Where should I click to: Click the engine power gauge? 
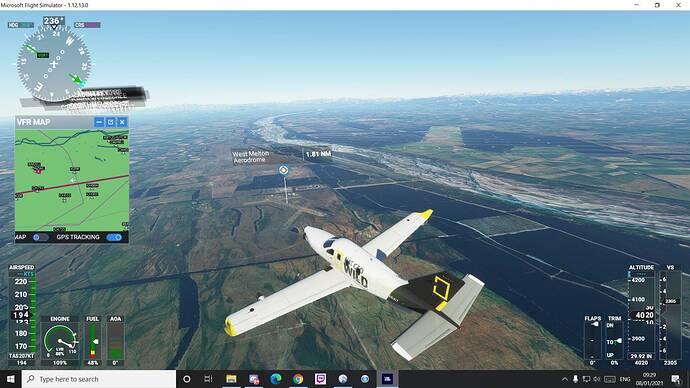(x=60, y=341)
